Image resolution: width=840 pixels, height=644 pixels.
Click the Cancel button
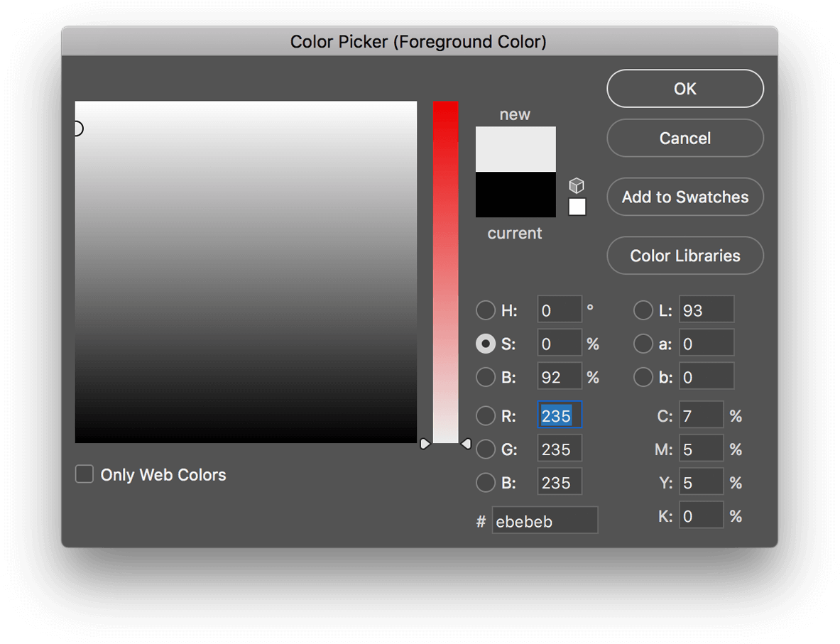coord(685,138)
